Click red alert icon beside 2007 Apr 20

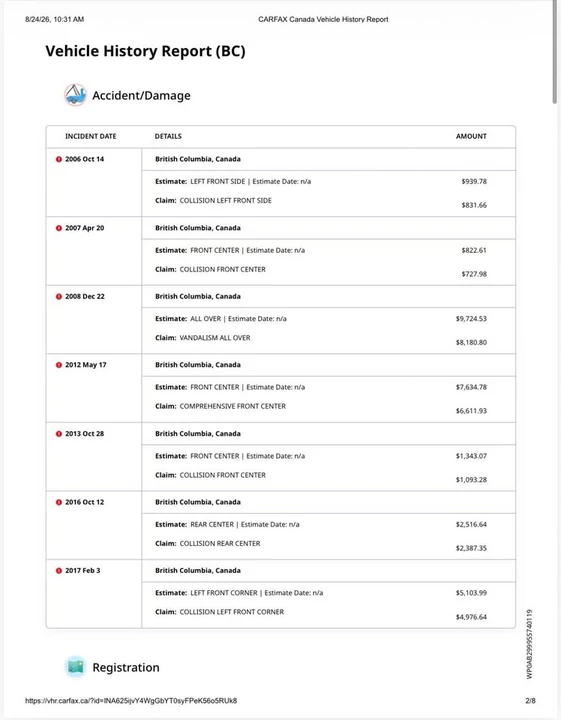pos(59,228)
